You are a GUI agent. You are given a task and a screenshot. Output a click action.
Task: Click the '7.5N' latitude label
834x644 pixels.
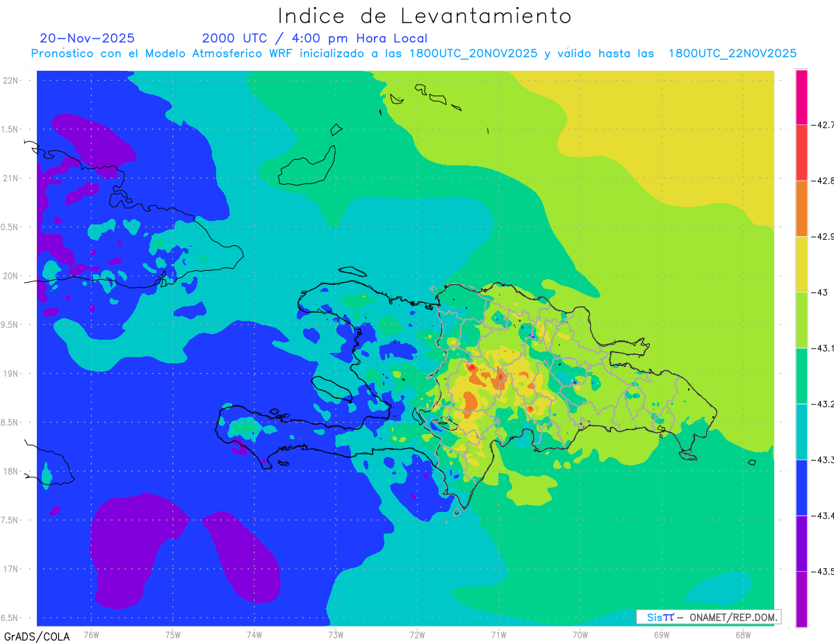(x=10, y=520)
